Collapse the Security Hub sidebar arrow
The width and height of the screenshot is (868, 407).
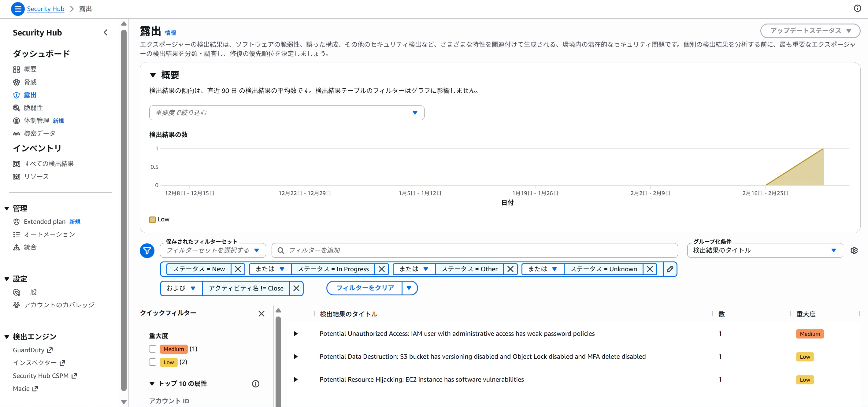pyautogui.click(x=106, y=32)
